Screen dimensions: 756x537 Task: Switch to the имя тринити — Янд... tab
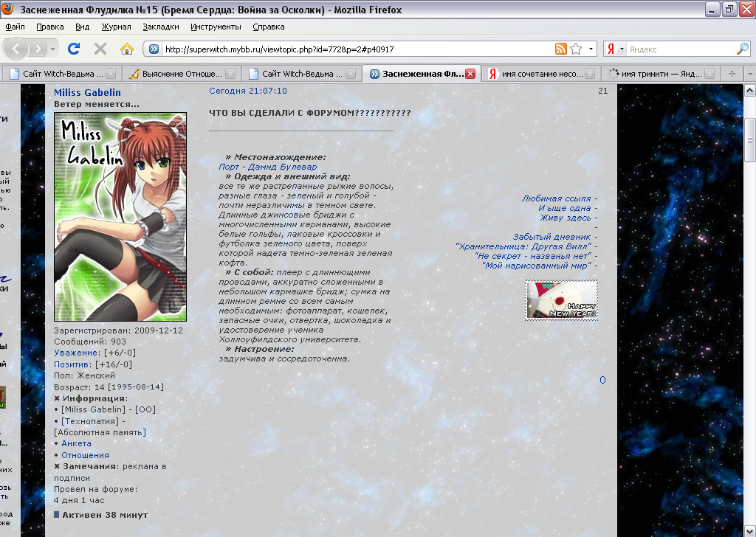click(x=661, y=74)
